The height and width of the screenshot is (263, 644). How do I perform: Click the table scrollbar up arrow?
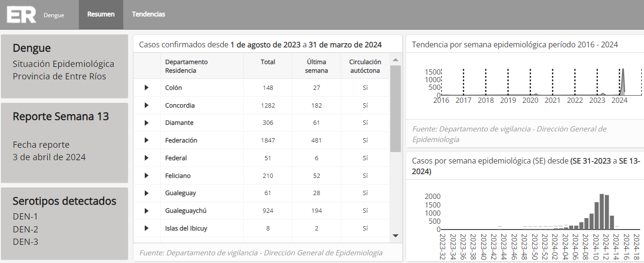click(395, 60)
